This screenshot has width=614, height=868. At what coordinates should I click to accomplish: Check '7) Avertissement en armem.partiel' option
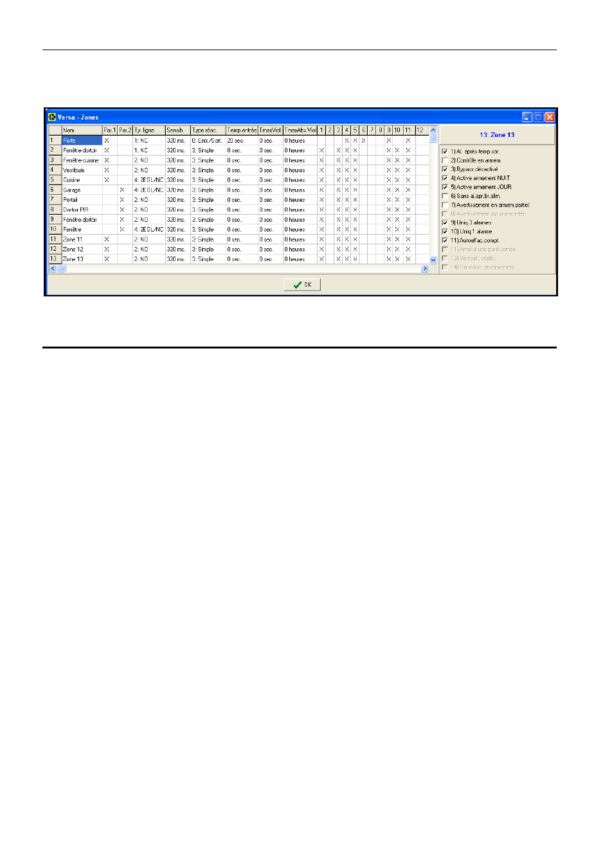pos(444,205)
